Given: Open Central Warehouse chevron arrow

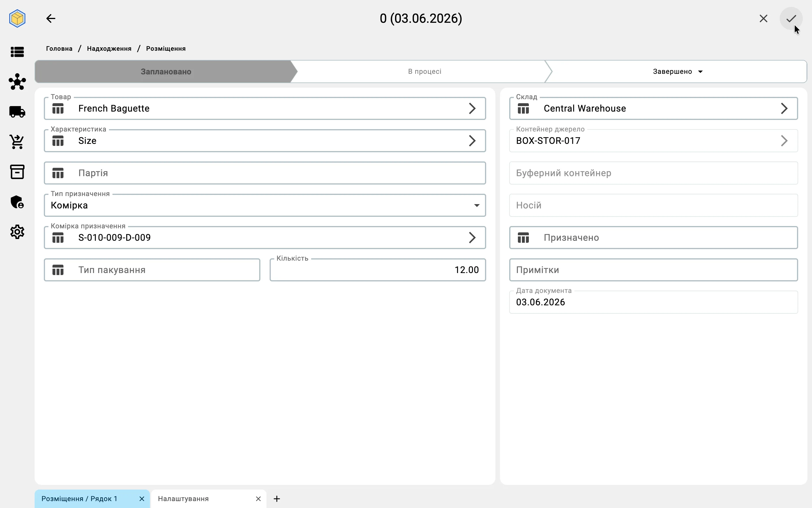Looking at the screenshot, I should click(784, 108).
